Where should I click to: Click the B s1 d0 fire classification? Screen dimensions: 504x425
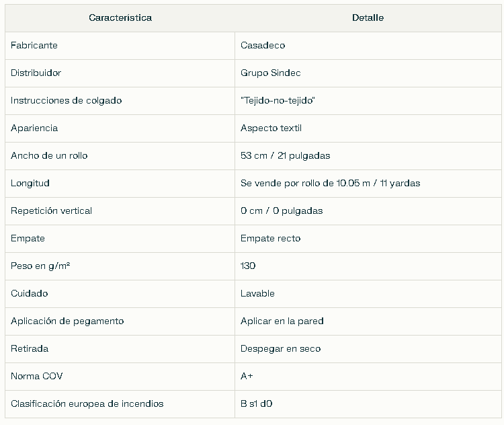tap(256, 404)
